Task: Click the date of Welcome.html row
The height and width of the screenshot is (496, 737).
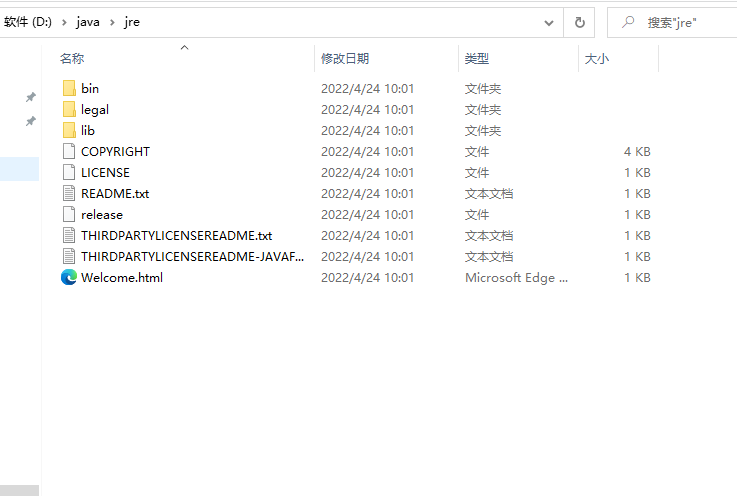Action: [x=368, y=277]
